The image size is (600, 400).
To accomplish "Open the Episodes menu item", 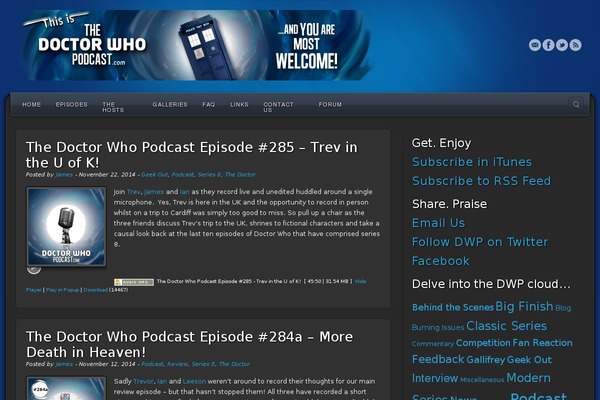I will click(x=72, y=104).
